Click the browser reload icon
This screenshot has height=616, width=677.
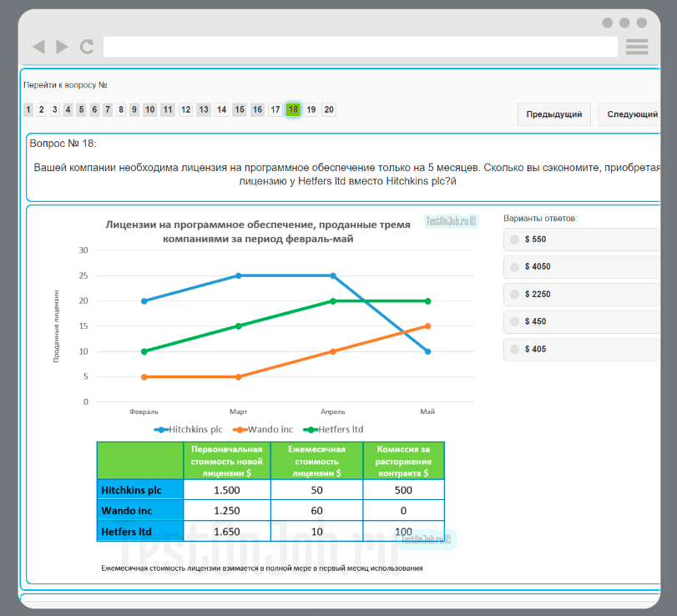[x=86, y=47]
